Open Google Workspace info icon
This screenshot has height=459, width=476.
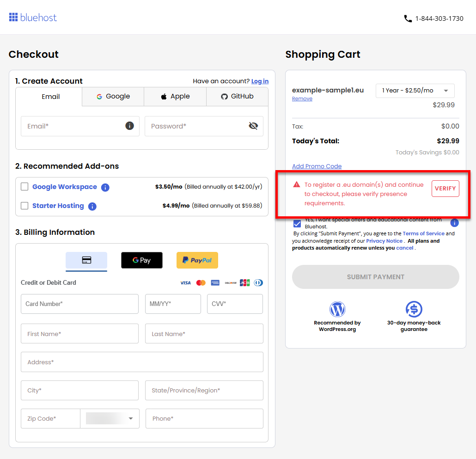pyautogui.click(x=105, y=187)
